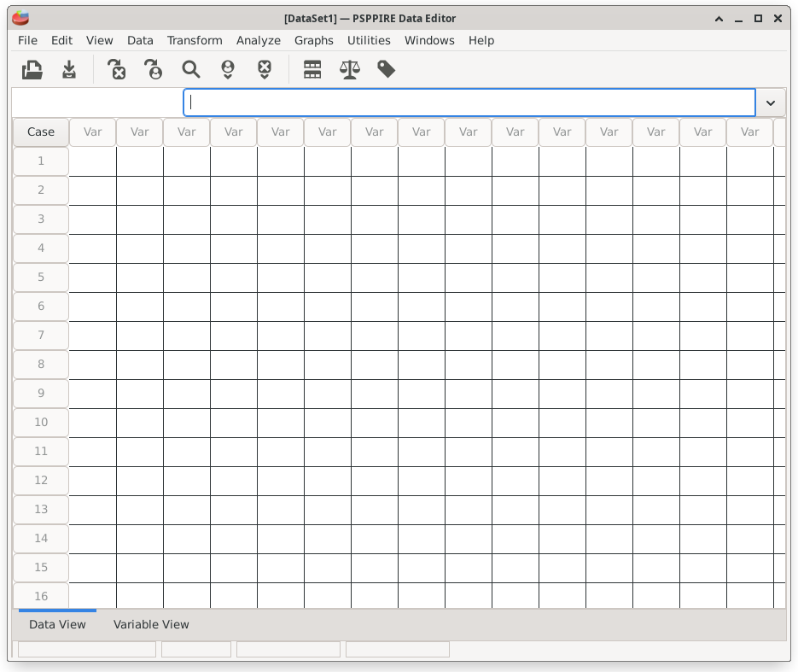Click the Find magnifying glass icon
Screen dimensions: 798x672
tap(190, 70)
